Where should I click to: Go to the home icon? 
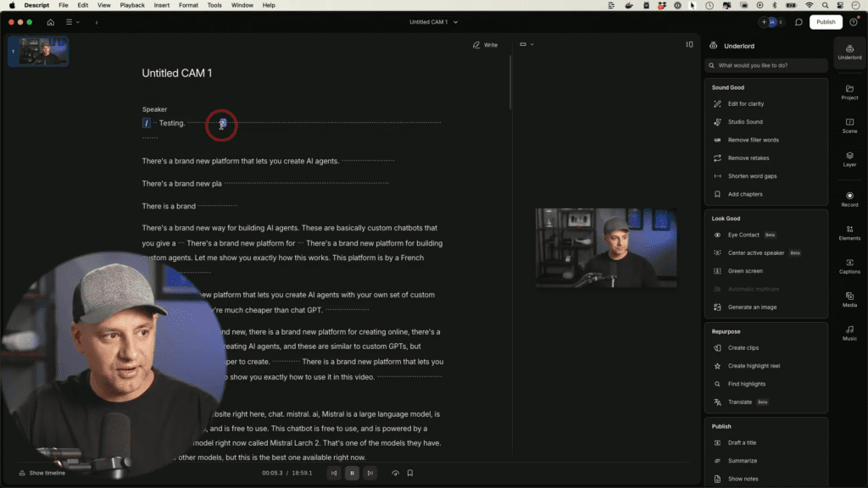click(51, 22)
